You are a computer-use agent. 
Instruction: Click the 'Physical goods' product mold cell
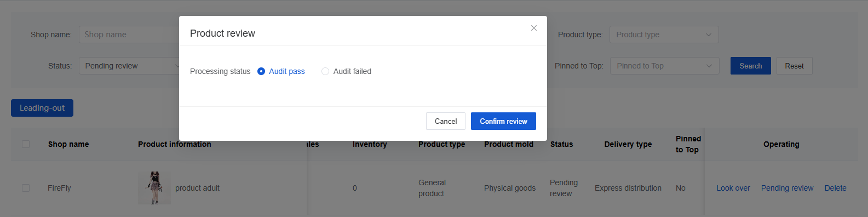pos(510,188)
